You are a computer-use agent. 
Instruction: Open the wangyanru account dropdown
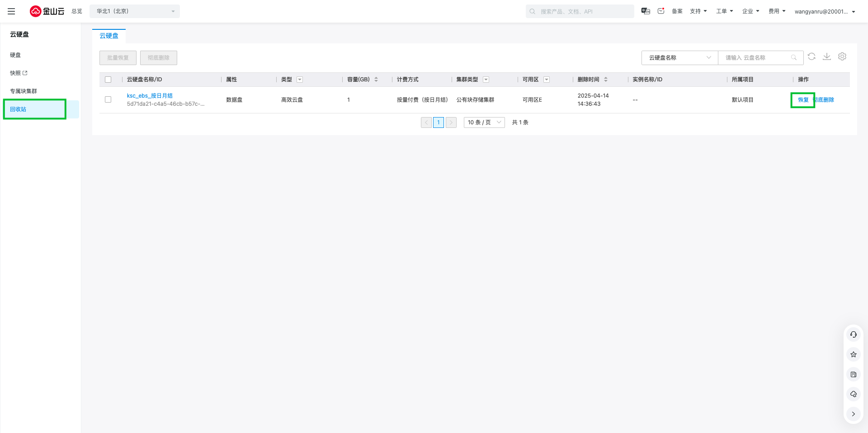pos(825,11)
